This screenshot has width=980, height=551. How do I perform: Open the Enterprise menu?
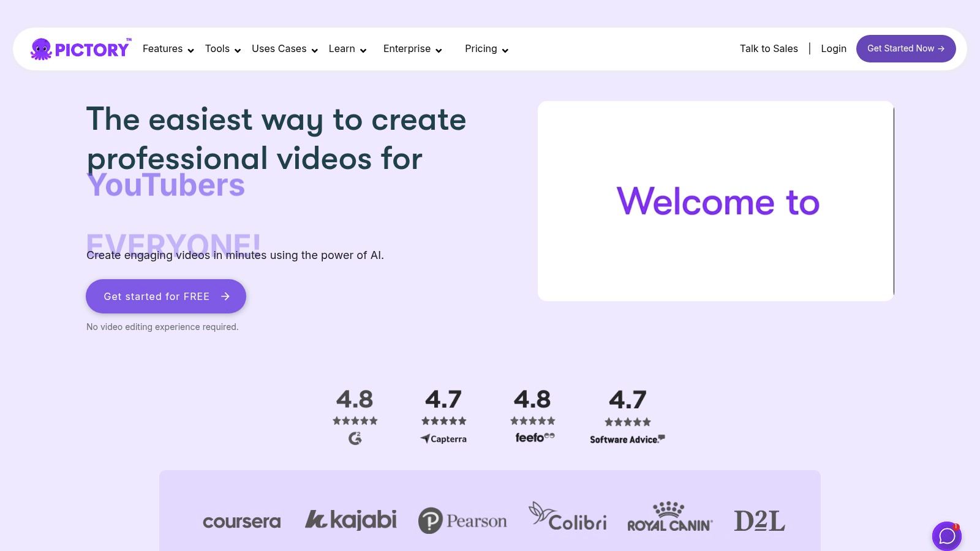(407, 49)
